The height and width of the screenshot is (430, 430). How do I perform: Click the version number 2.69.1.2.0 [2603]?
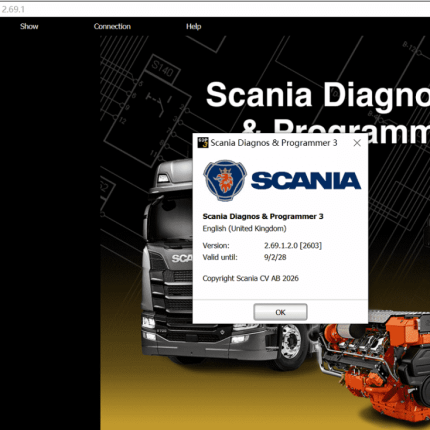pos(293,246)
